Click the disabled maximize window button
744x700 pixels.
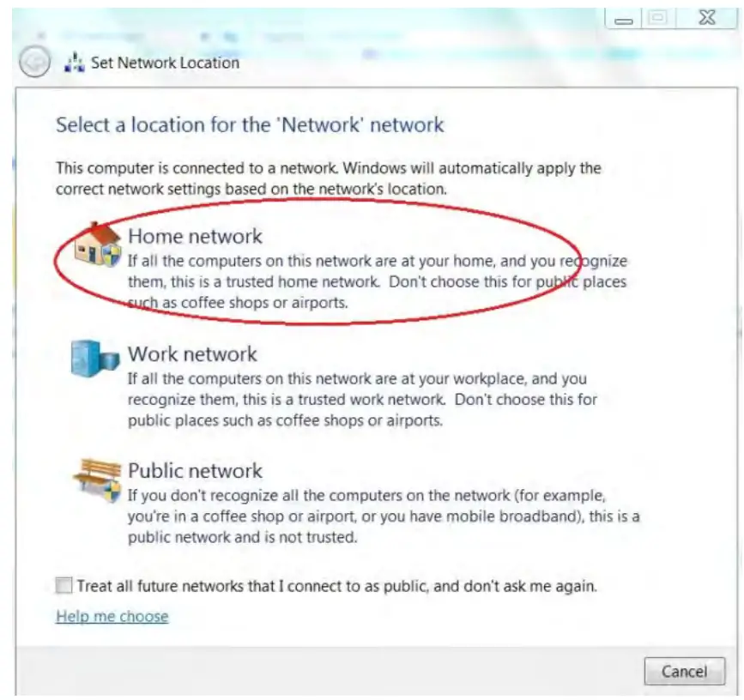(658, 18)
